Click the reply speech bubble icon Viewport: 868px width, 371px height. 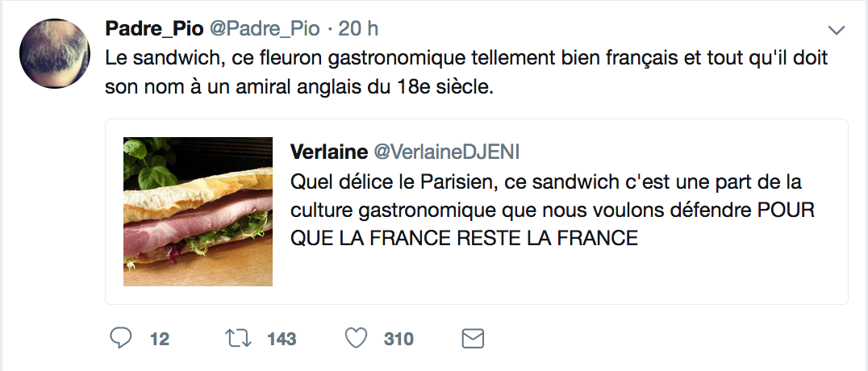[119, 338]
